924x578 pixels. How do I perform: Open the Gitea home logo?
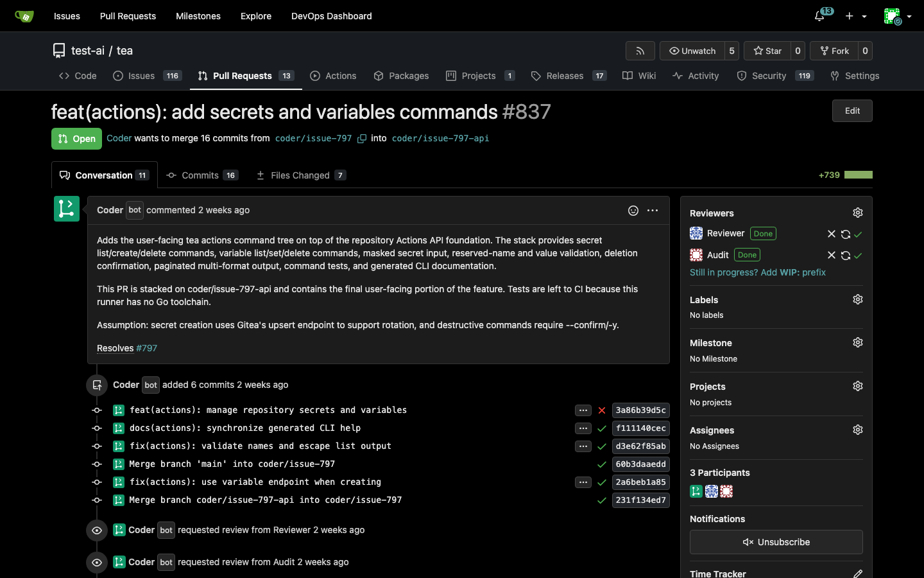(24, 16)
